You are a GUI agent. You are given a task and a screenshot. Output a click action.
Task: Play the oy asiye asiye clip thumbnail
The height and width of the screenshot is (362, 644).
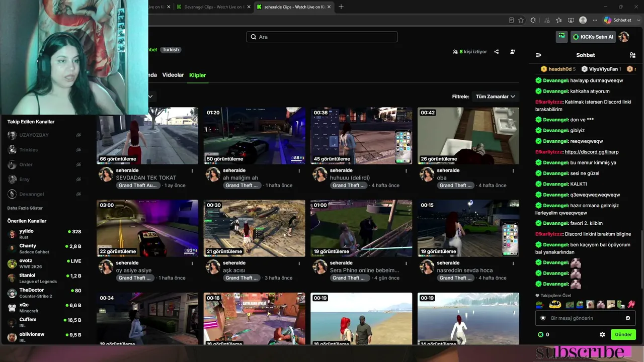(x=147, y=228)
